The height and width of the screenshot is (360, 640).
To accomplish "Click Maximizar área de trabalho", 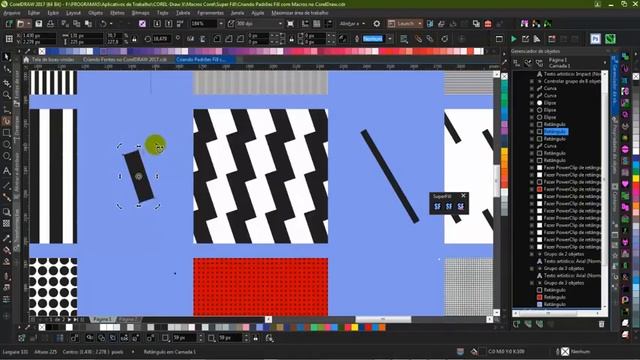I will (x=300, y=13).
